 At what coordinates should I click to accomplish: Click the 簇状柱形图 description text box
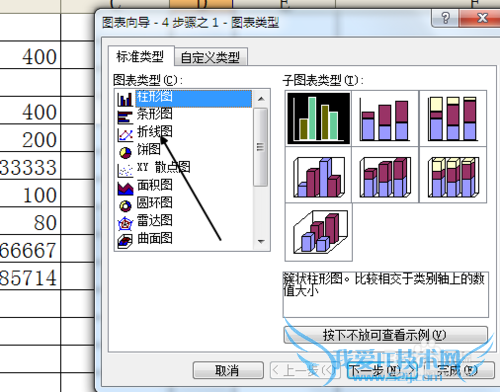pyautogui.click(x=385, y=295)
